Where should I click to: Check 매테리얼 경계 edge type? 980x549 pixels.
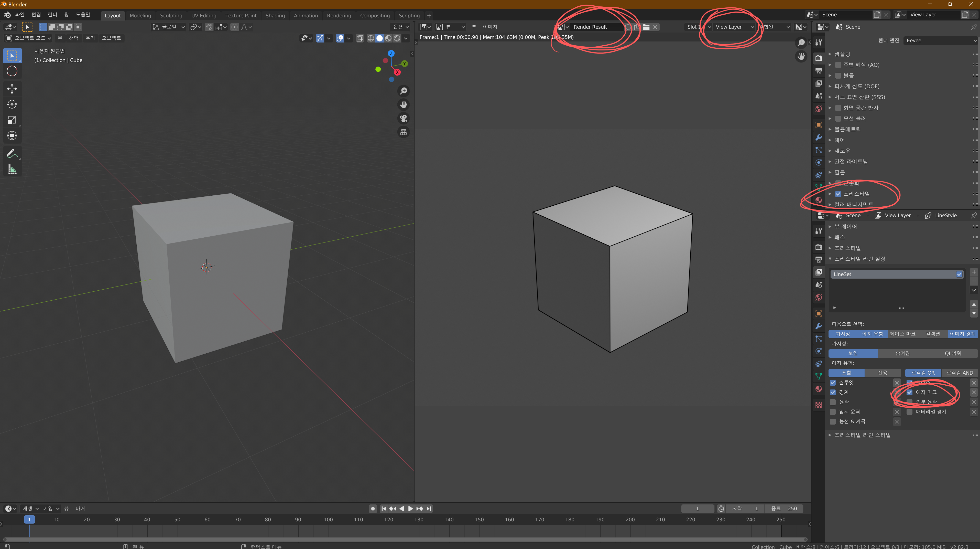tap(910, 412)
